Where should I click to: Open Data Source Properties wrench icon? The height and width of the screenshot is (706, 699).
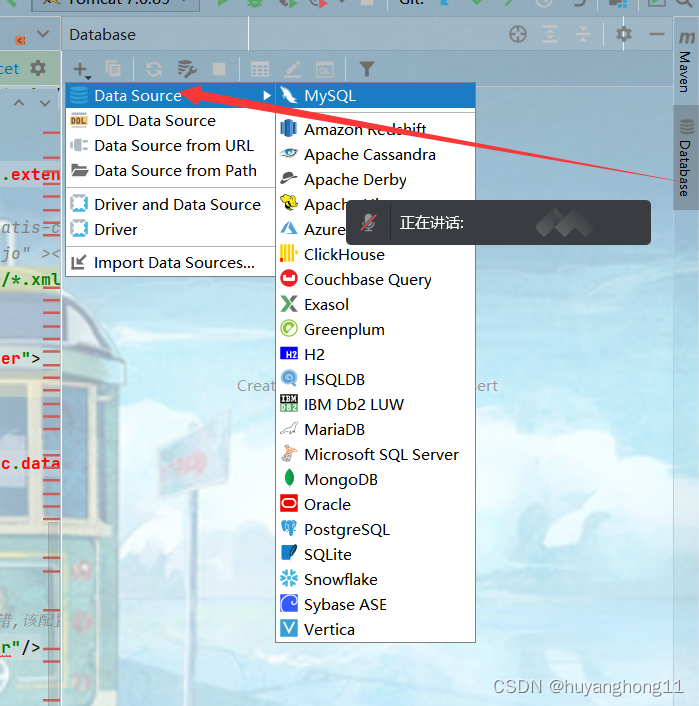[x=186, y=69]
